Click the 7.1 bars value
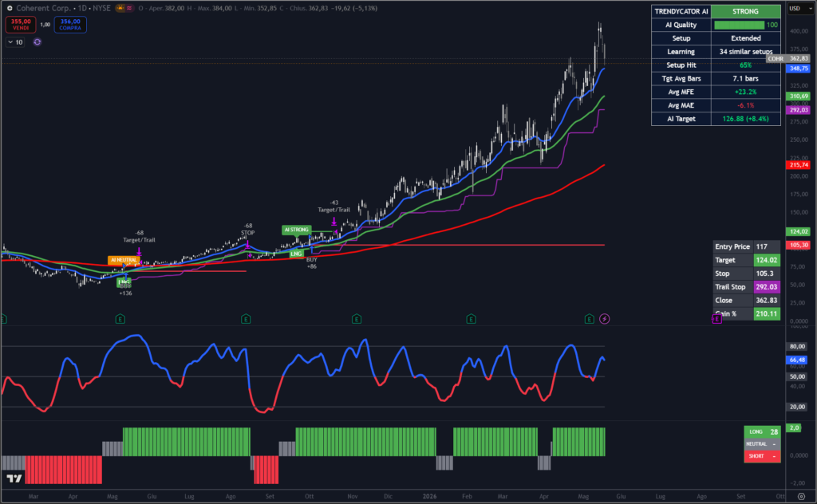 (x=746, y=79)
